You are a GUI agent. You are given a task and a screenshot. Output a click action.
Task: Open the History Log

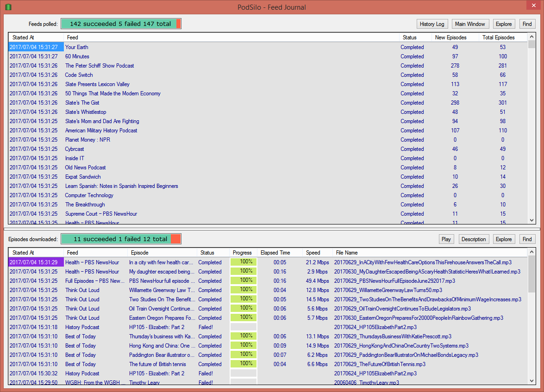[x=432, y=24]
